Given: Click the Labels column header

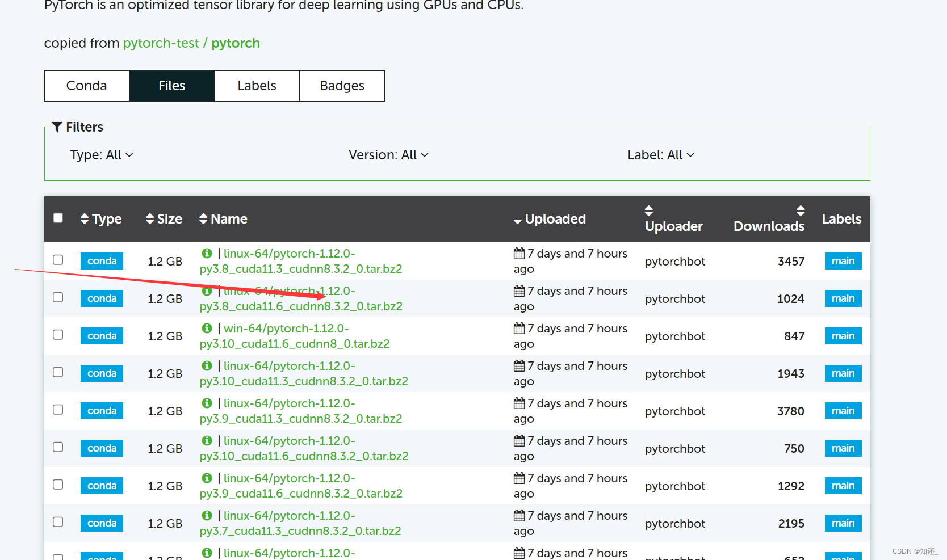Looking at the screenshot, I should (841, 219).
